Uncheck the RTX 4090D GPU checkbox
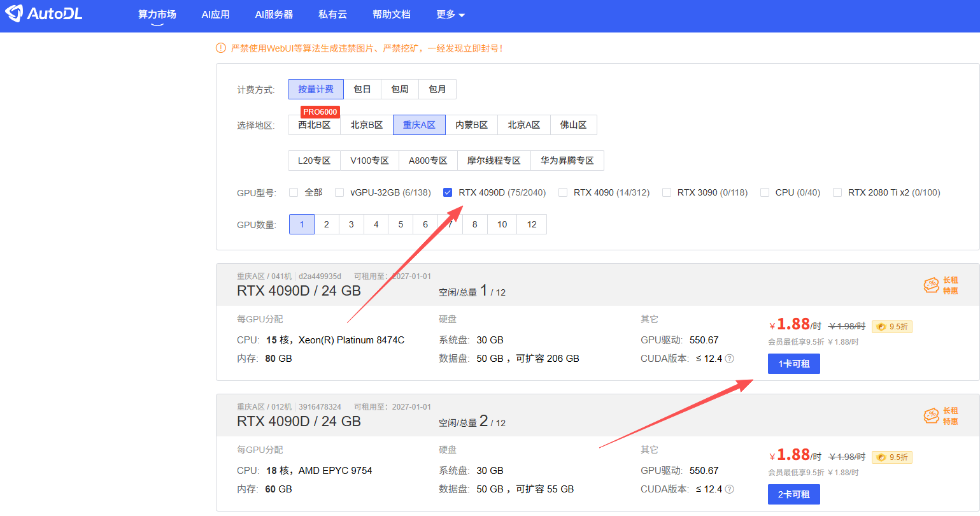980x516 pixels. coord(448,192)
